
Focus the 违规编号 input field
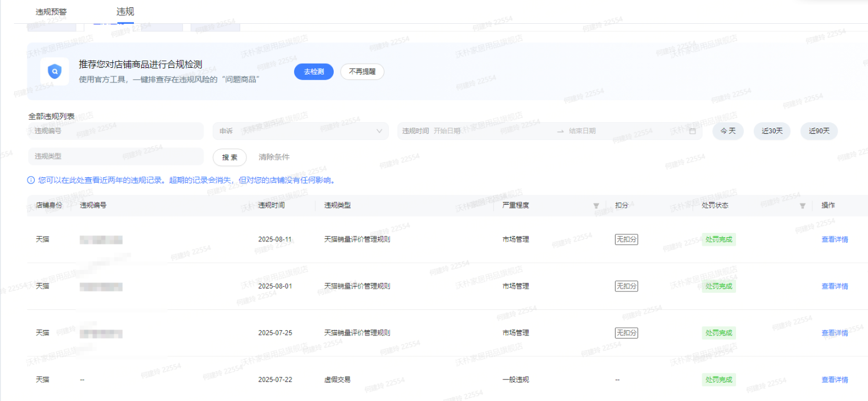tap(115, 131)
